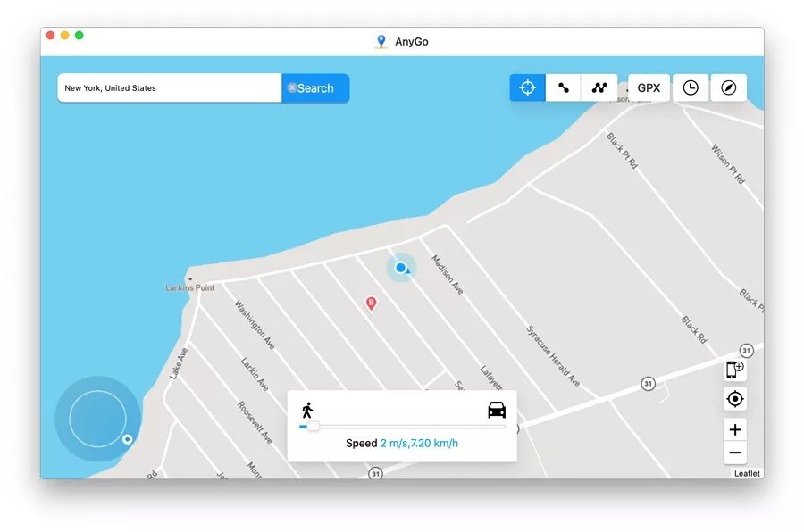Open the Leaflet attribution link
This screenshot has width=804, height=532.
click(747, 474)
